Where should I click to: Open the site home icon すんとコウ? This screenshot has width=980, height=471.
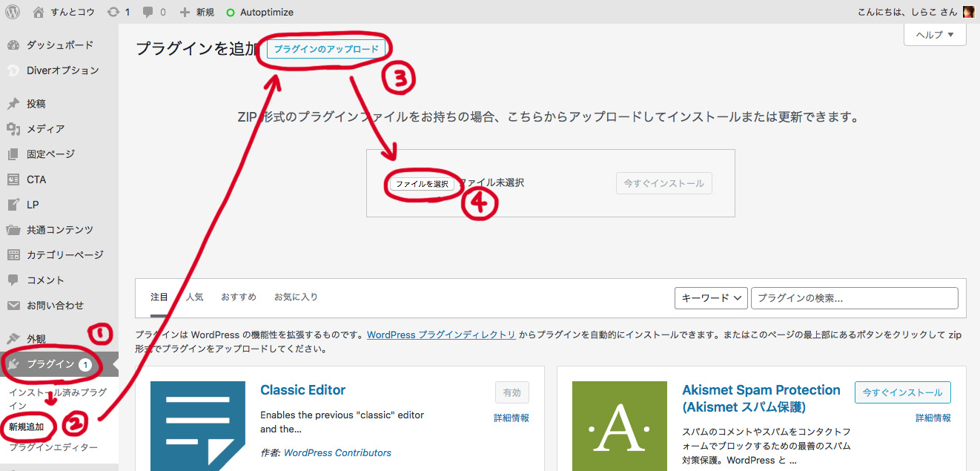click(x=39, y=12)
